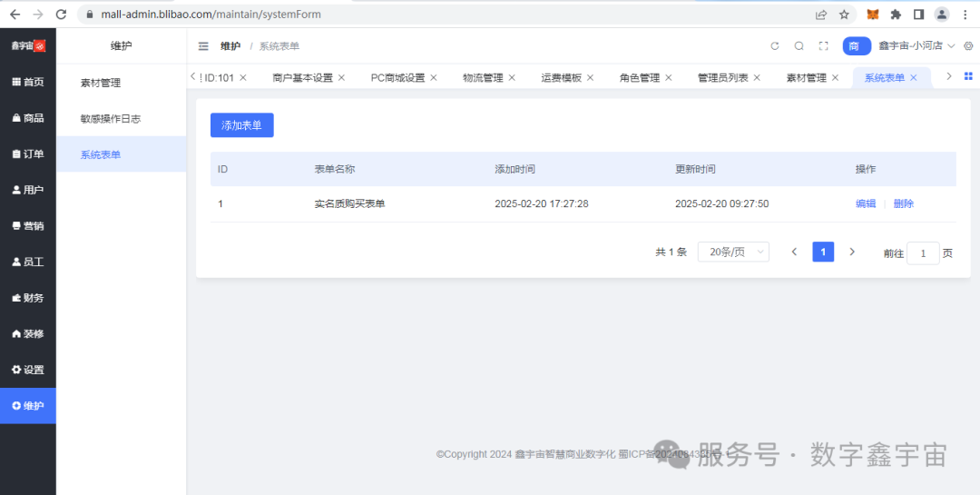
Task: Go to previous page in pagination
Action: (x=794, y=252)
